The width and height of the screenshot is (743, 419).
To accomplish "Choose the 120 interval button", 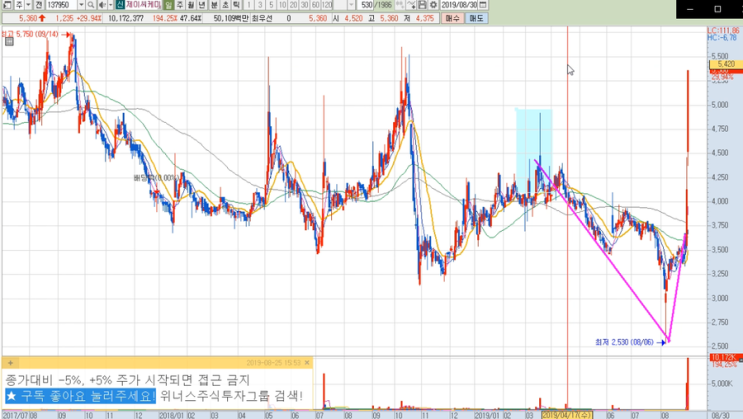I will coord(327,5).
